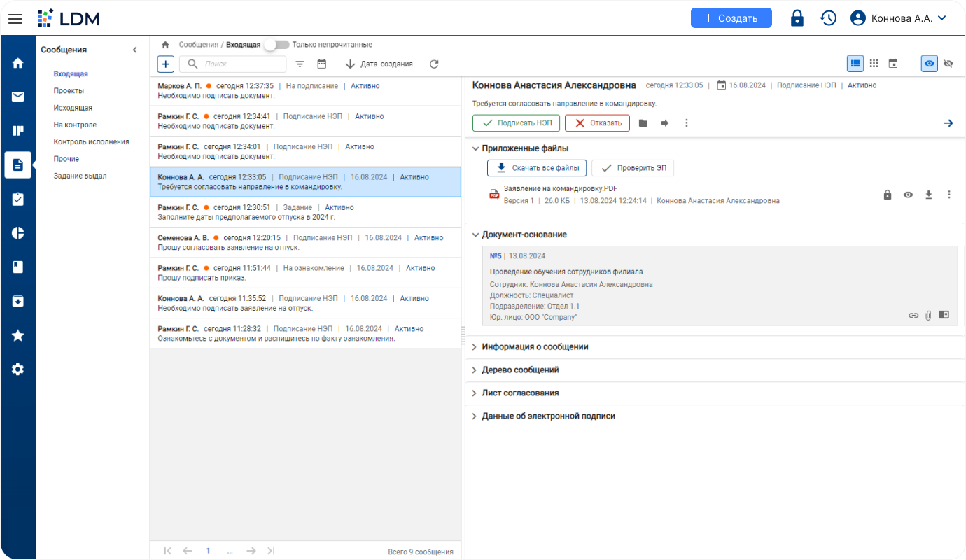Viewport: 966px width, 560px height.
Task: Open Проекты folder
Action: [x=69, y=91]
